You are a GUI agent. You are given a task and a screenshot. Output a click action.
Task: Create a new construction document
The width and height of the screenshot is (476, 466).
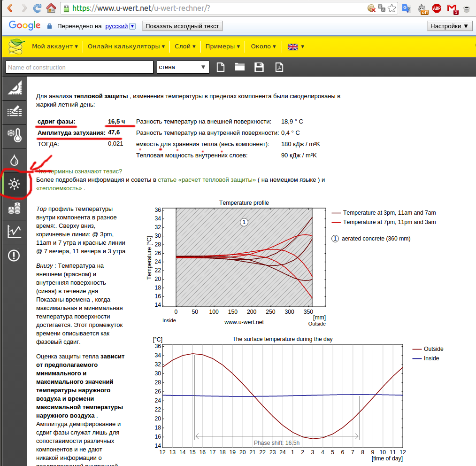coord(220,67)
